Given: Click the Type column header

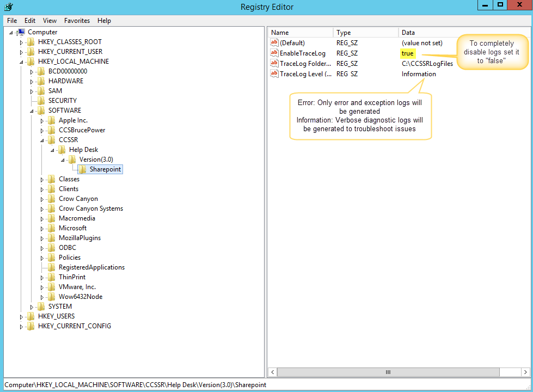Looking at the screenshot, I should pyautogui.click(x=365, y=33).
